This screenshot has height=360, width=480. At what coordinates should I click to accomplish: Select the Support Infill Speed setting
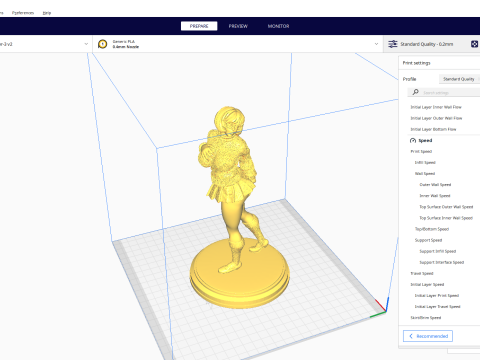(437, 251)
